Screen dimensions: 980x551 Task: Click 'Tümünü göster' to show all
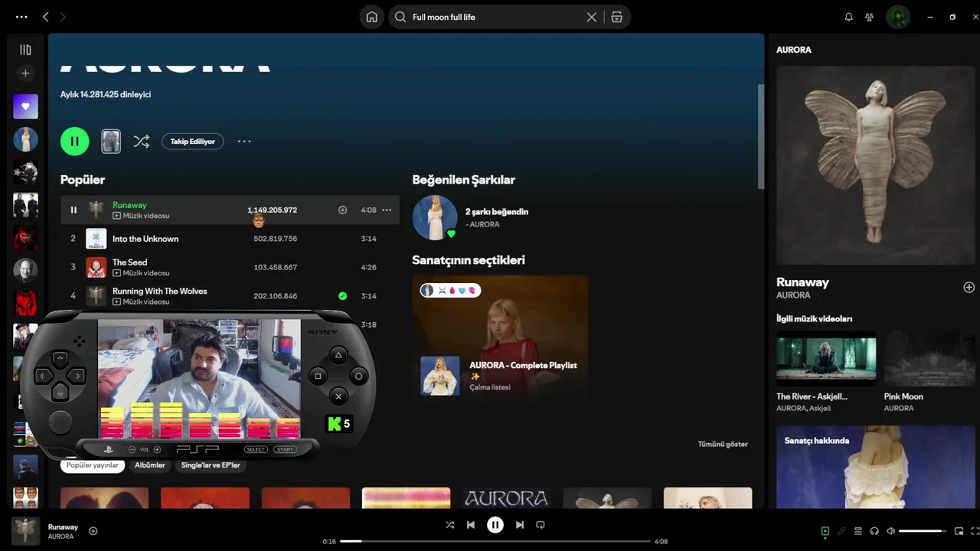(723, 444)
